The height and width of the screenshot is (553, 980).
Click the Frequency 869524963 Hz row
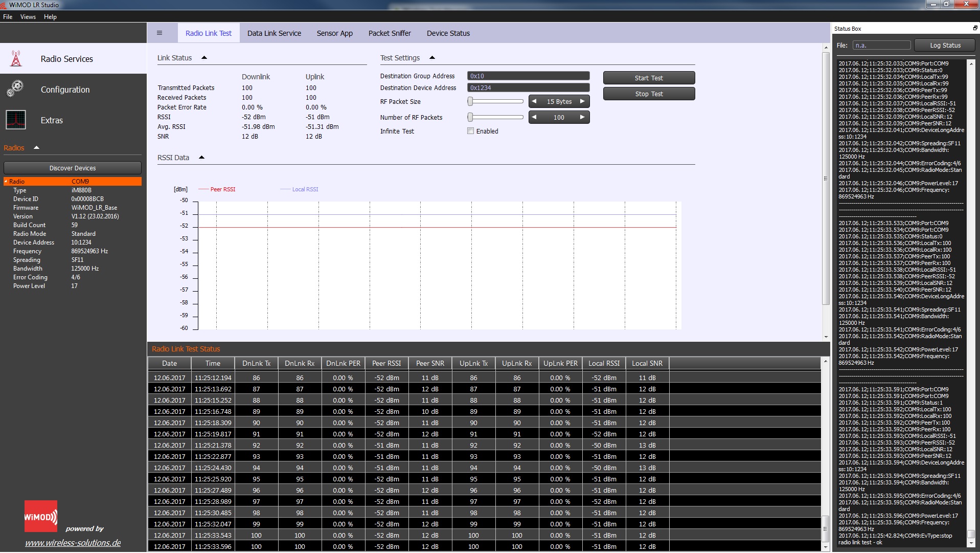(x=73, y=251)
